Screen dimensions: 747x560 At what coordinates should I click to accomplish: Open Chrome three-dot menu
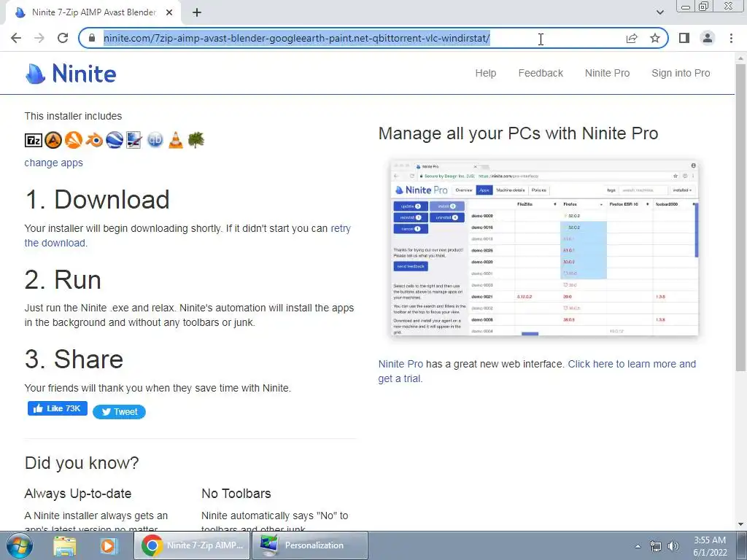tap(731, 38)
